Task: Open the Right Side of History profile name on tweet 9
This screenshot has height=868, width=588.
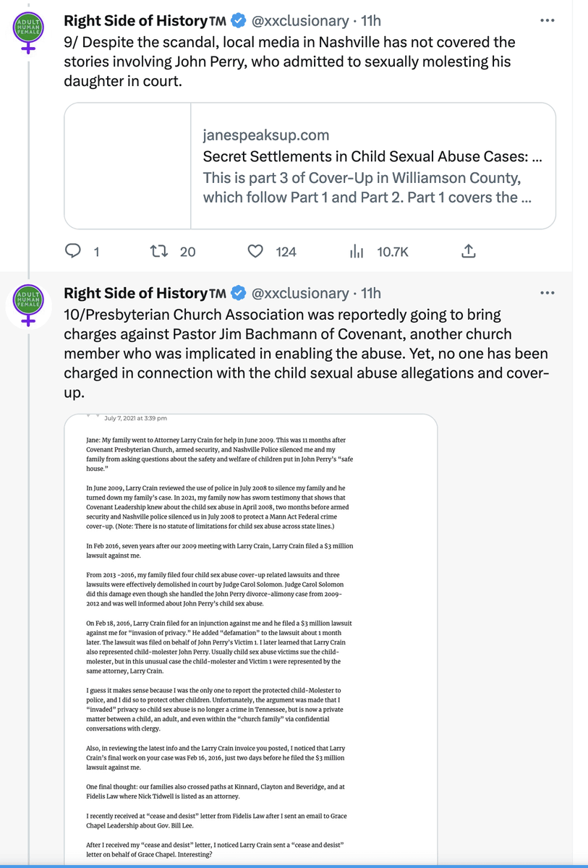Action: coord(135,20)
